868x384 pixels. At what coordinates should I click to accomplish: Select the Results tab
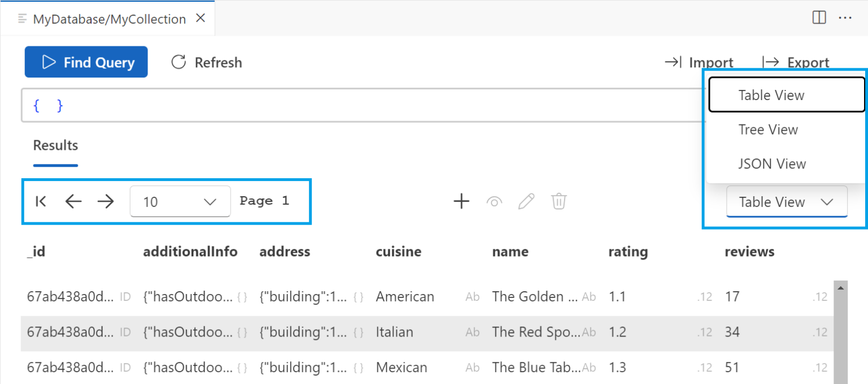(x=55, y=145)
